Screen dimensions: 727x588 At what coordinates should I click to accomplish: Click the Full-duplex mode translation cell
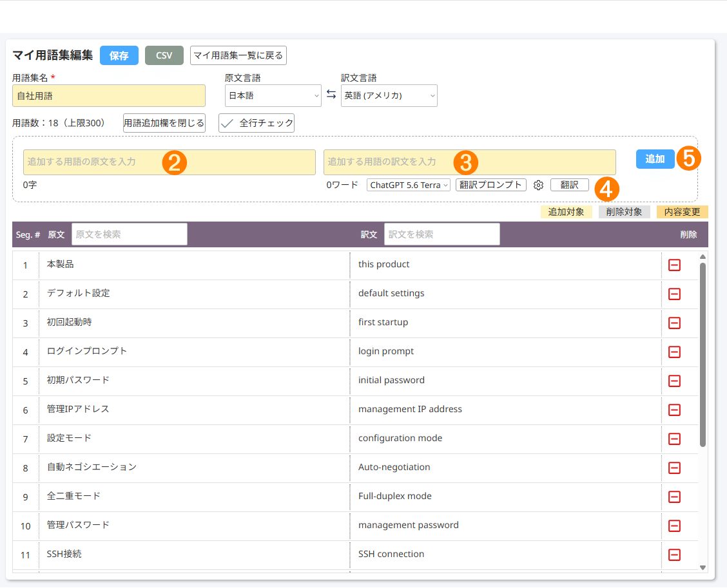coord(506,497)
